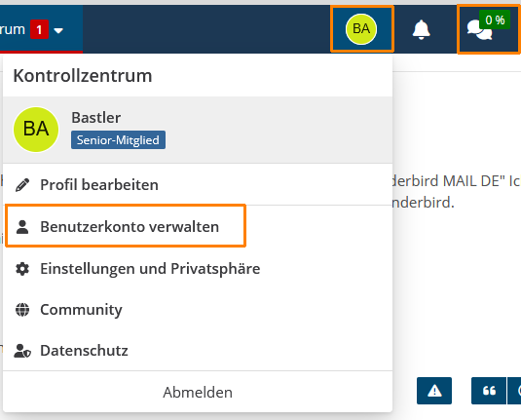Open the notifications bell icon
Viewport: 521px width, 420px height.
click(421, 30)
